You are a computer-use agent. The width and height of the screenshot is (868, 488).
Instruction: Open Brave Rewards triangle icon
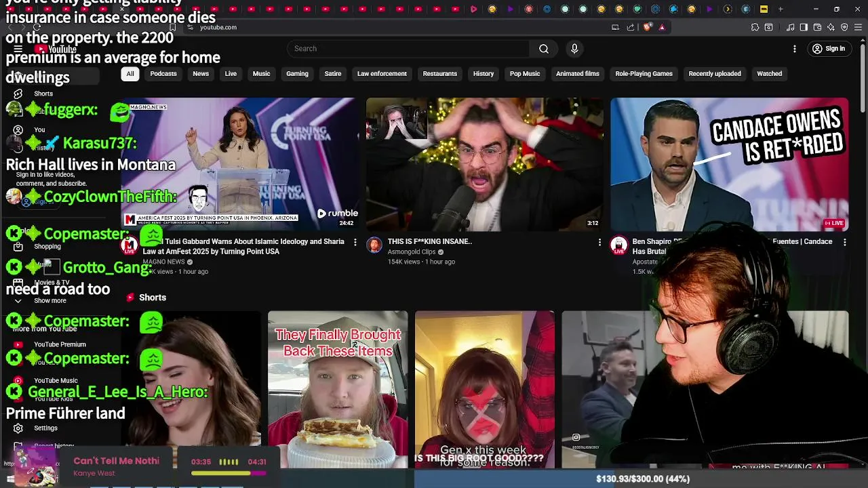coord(662,27)
